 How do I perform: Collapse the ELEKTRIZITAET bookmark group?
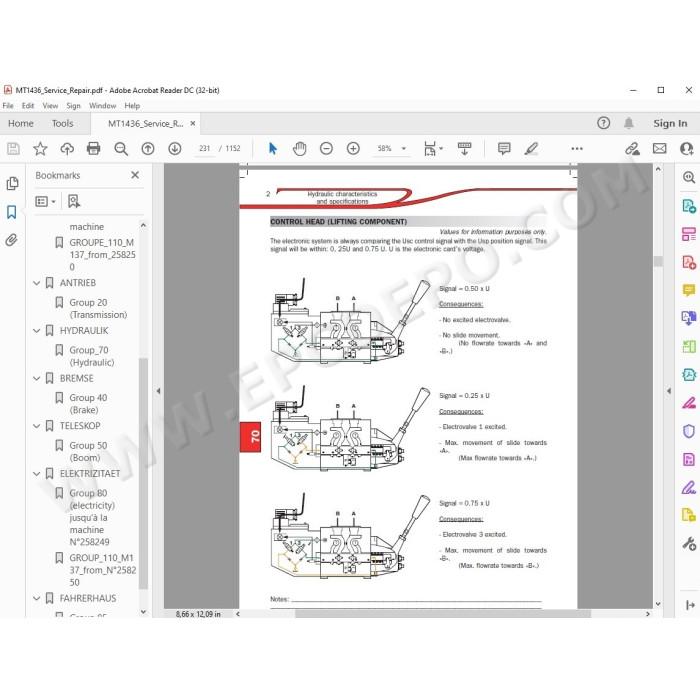(x=37, y=474)
